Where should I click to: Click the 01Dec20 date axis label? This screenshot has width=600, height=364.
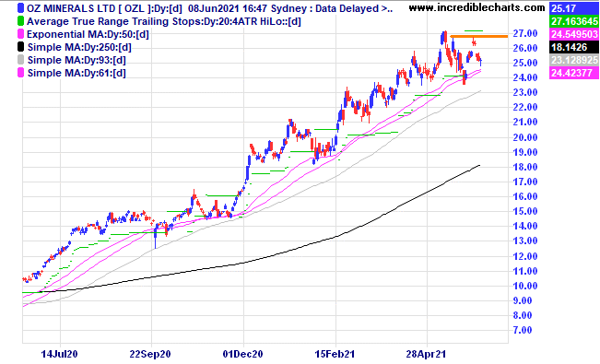click(x=242, y=354)
